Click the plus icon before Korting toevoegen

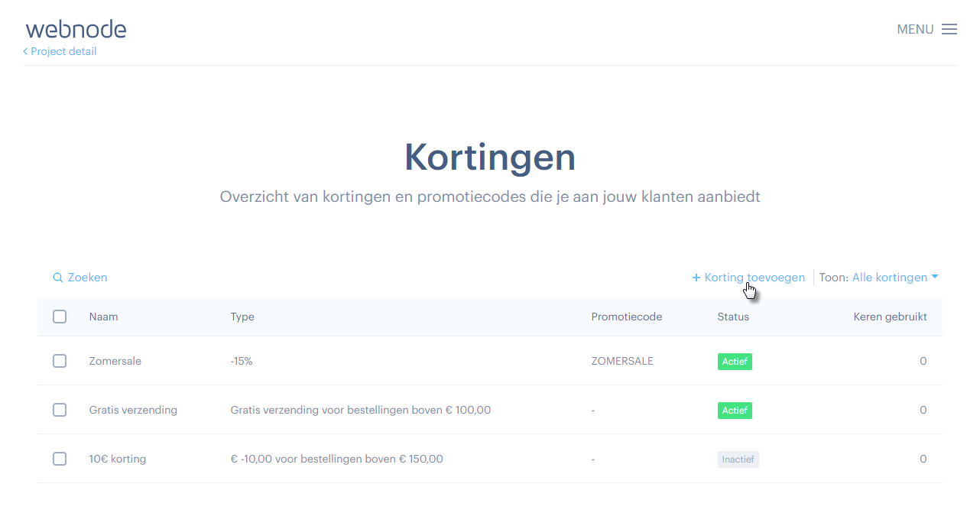[696, 277]
